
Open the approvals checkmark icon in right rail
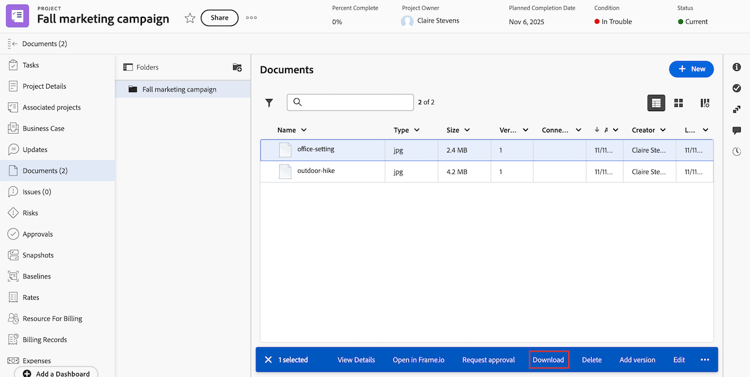(737, 88)
